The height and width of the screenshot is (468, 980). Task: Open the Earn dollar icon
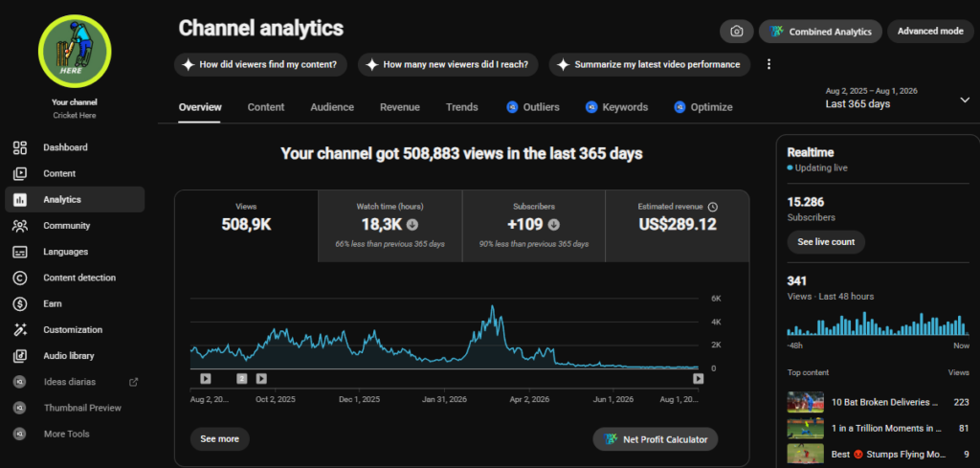tap(20, 303)
